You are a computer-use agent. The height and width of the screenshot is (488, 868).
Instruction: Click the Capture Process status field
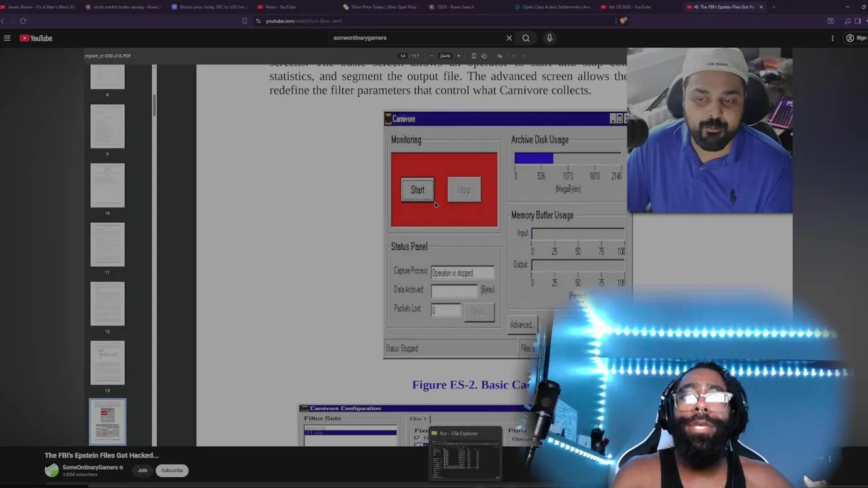tap(462, 272)
